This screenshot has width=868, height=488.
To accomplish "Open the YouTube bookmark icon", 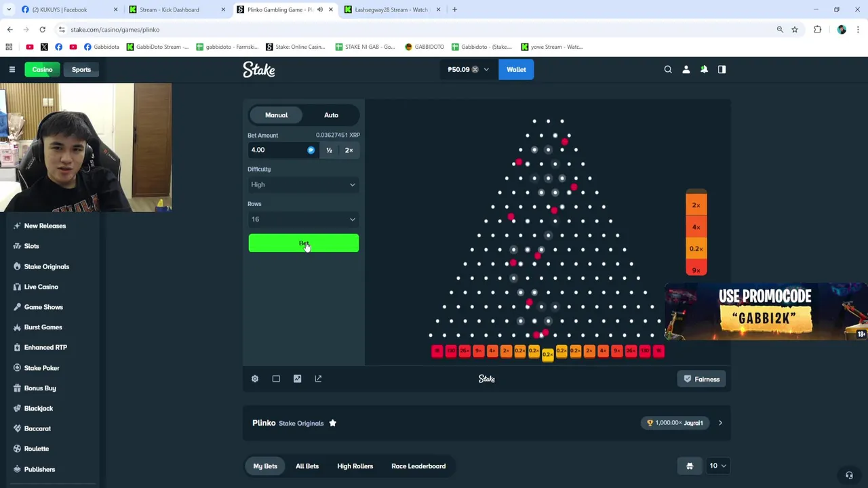I will [29, 47].
